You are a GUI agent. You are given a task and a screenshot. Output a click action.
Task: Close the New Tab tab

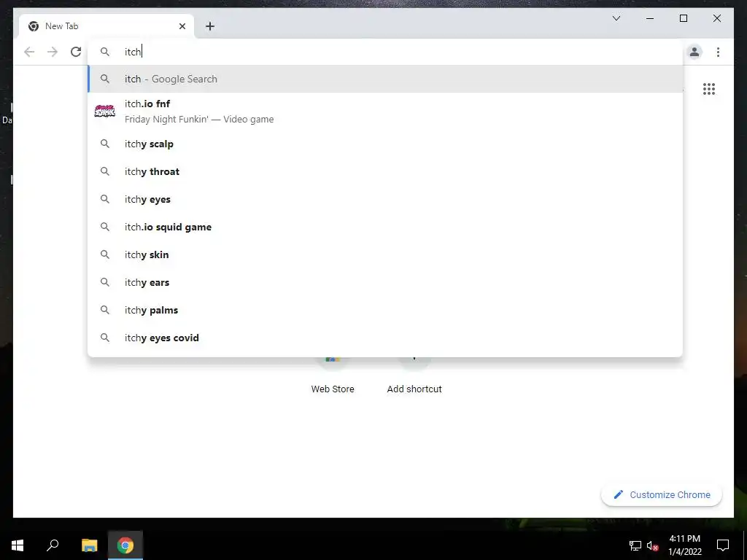click(x=182, y=26)
